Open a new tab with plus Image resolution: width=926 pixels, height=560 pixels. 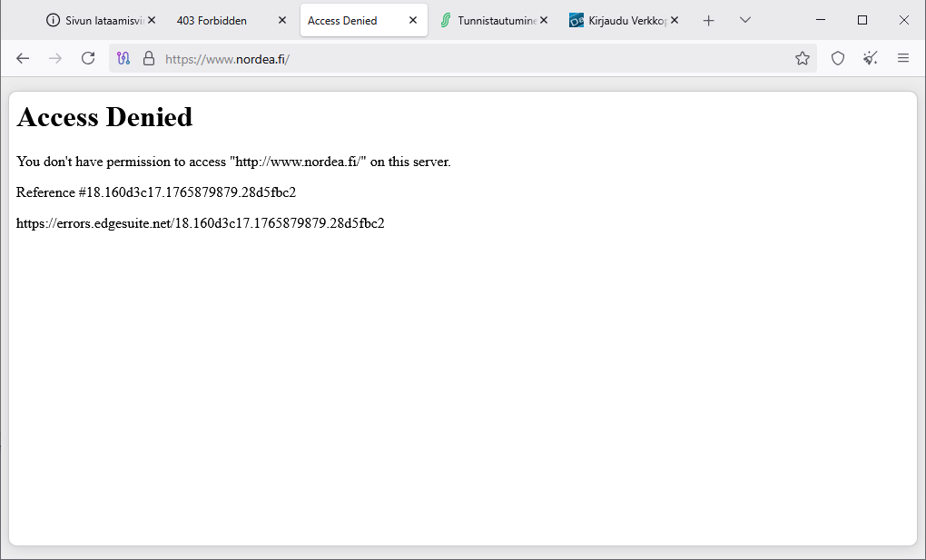pos(709,21)
